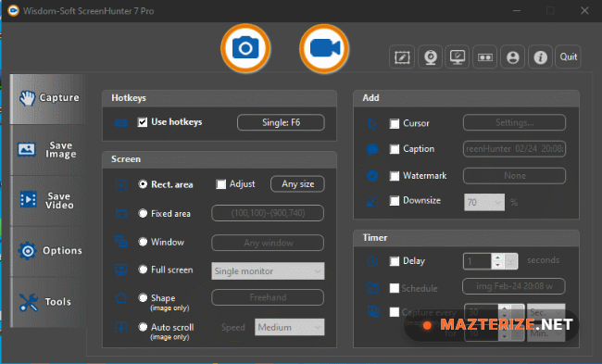The image size is (602, 364).
Task: Click the Auto scroll down-arrow icon
Action: (x=121, y=327)
